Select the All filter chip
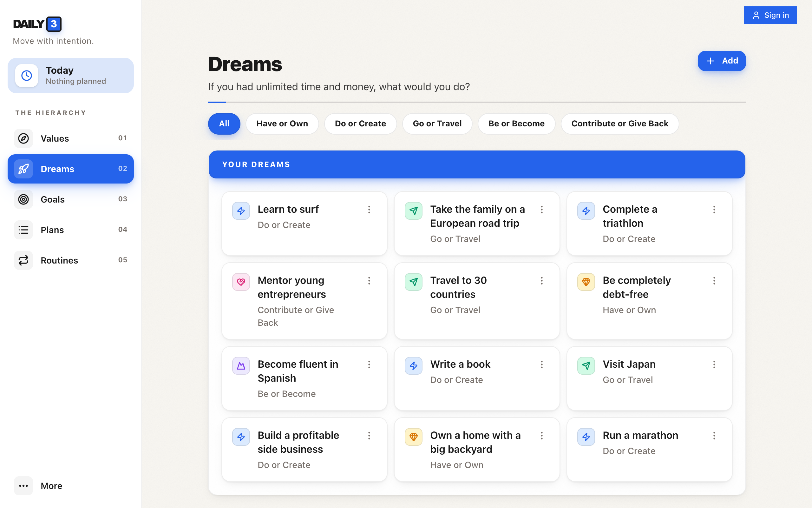 click(x=224, y=124)
